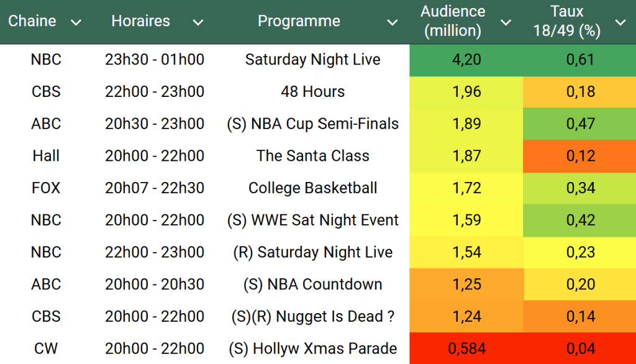Click the green 4,20 audience cell
636x364 pixels.
click(x=466, y=60)
